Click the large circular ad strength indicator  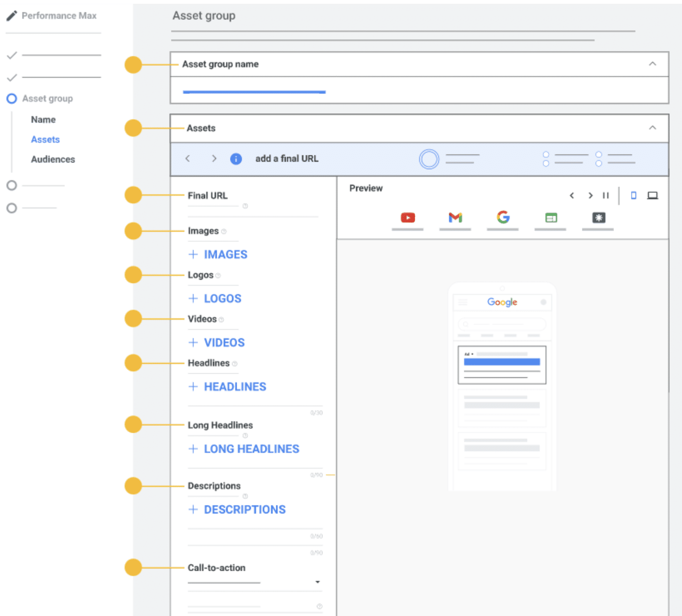pos(429,159)
